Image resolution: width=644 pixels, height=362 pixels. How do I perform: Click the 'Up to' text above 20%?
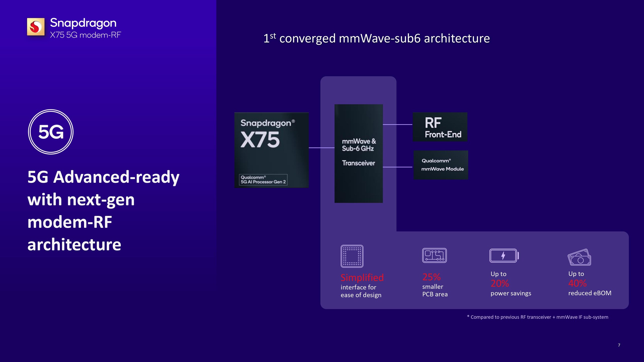click(498, 274)
